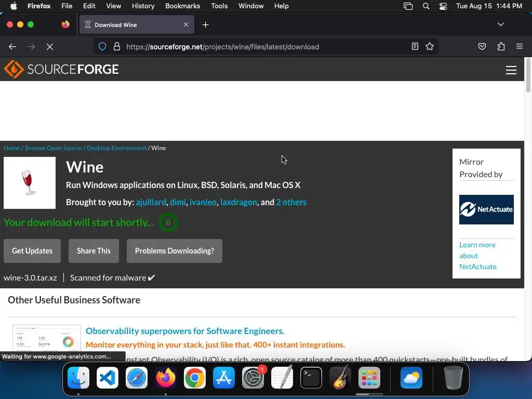
Task: Open Terminal from the Dock
Action: pos(311,378)
